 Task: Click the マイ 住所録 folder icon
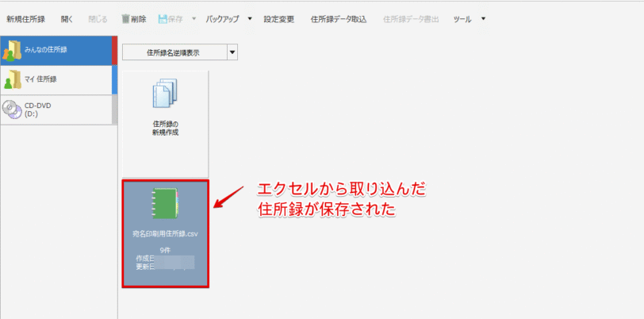[x=11, y=79]
